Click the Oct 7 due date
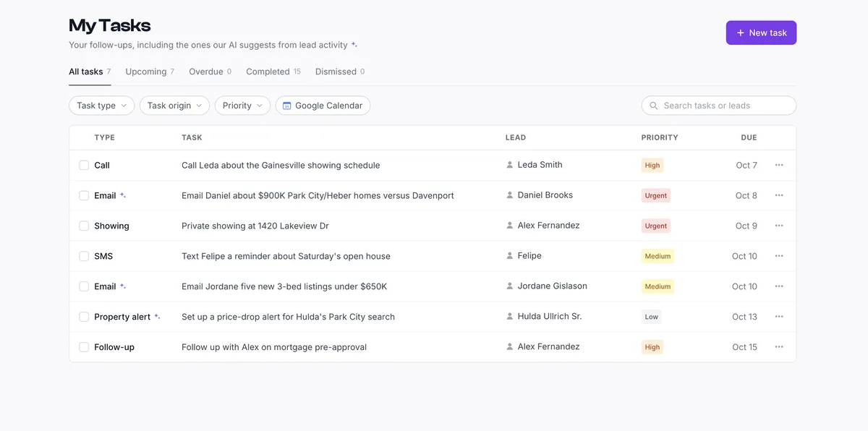Image resolution: width=868 pixels, height=431 pixels. pyautogui.click(x=746, y=165)
